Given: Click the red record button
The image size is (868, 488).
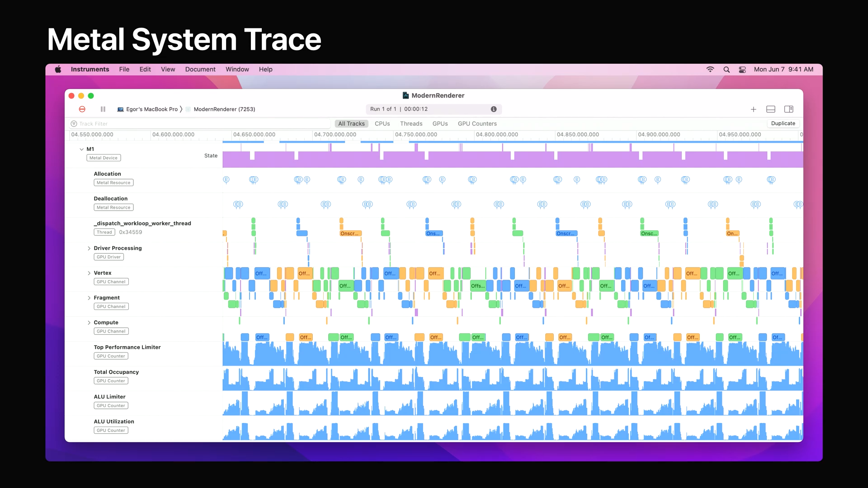Looking at the screenshot, I should [82, 109].
